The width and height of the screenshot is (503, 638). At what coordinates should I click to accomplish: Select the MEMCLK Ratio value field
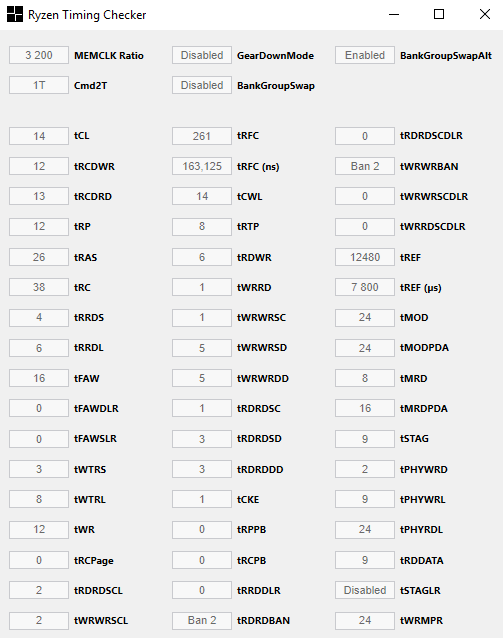[39, 55]
